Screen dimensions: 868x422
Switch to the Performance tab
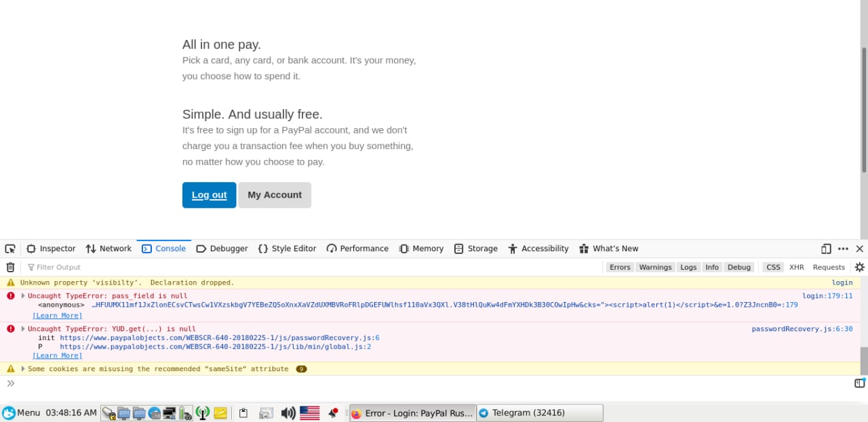coord(357,249)
